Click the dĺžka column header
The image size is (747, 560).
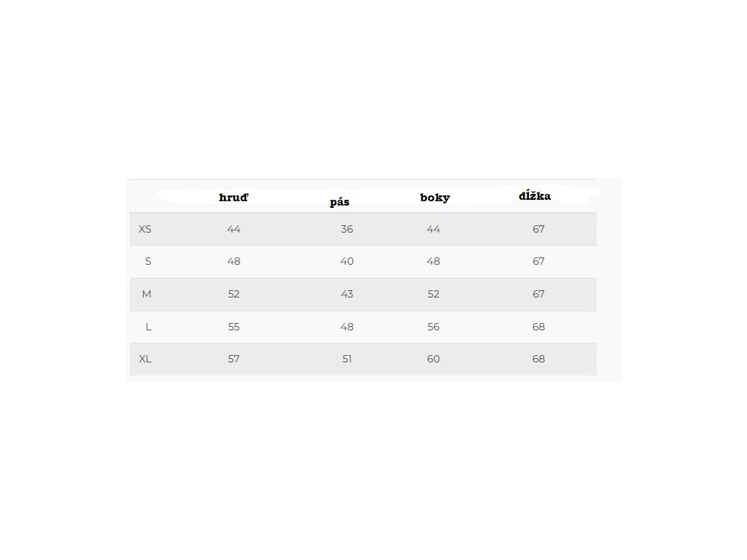pyautogui.click(x=535, y=195)
